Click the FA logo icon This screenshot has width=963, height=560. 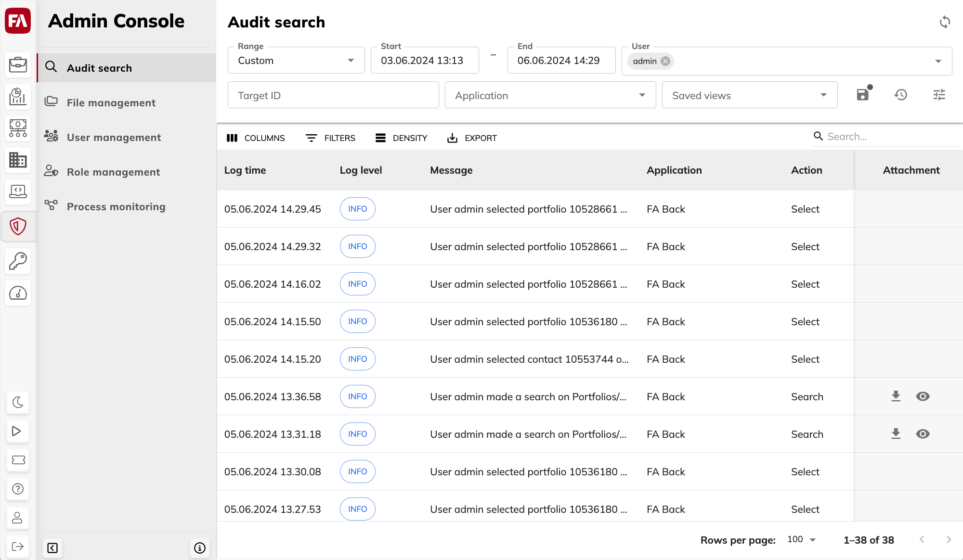pyautogui.click(x=18, y=21)
